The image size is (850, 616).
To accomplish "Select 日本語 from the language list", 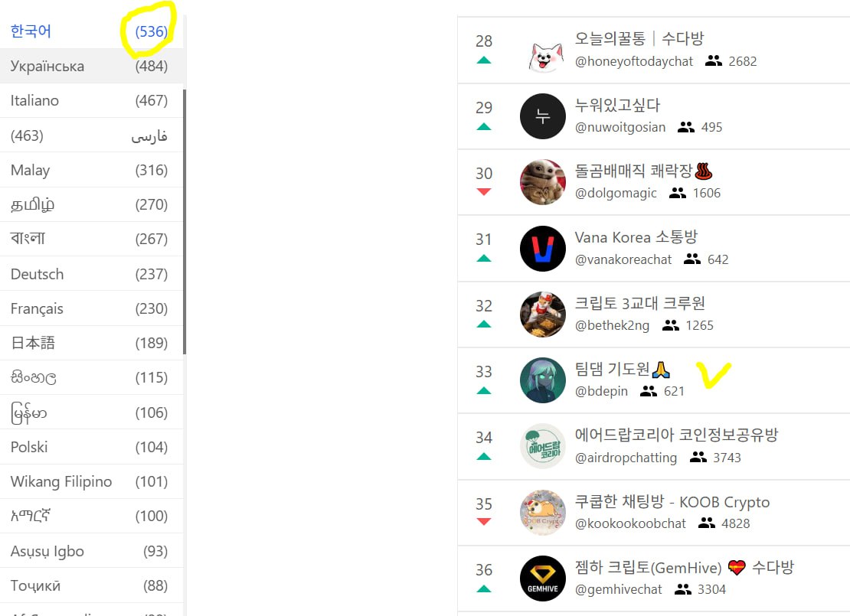I will coord(91,343).
